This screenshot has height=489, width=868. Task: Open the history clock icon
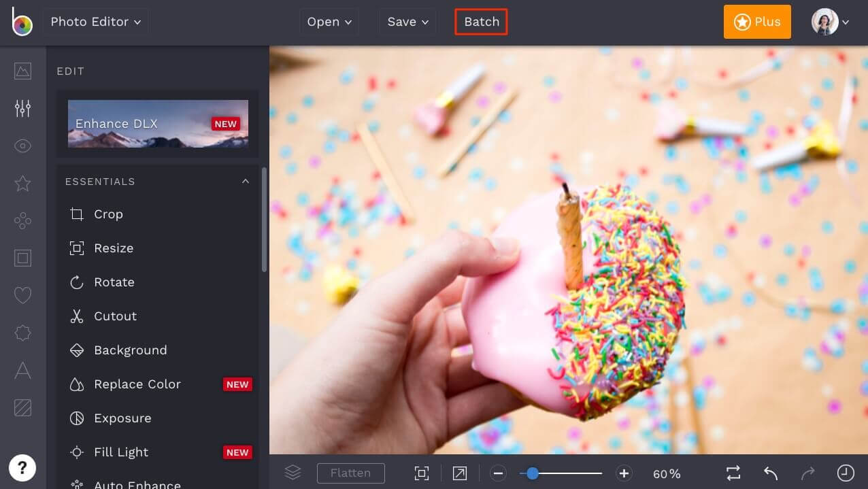(846, 473)
